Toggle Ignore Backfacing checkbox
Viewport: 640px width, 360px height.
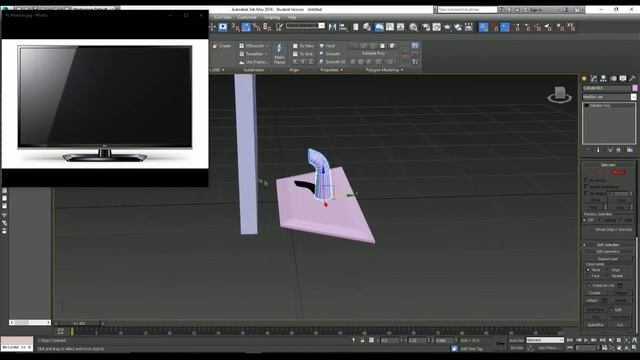pos(587,187)
